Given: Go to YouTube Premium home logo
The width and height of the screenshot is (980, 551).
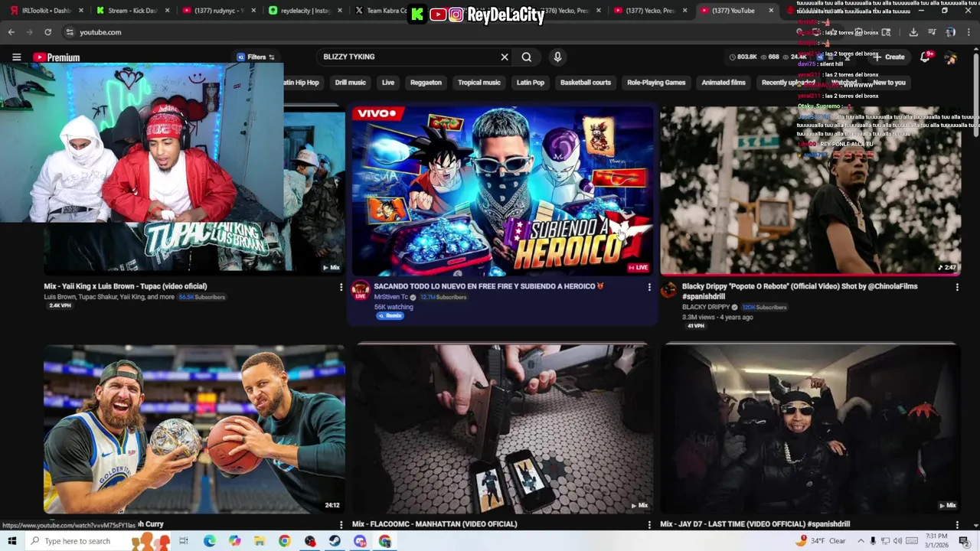Looking at the screenshot, I should [57, 57].
